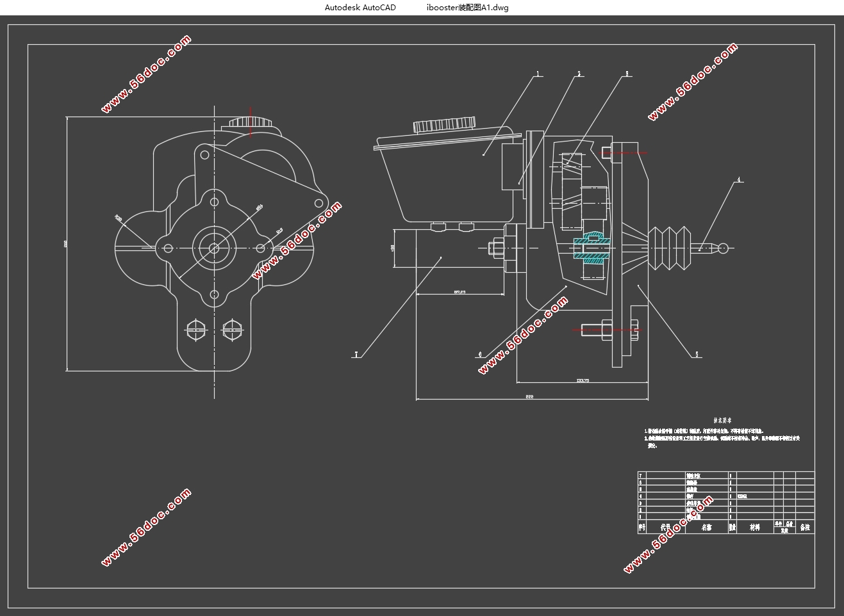Click the "备注" header cell in title block
The height and width of the screenshot is (616, 844).
805,528
